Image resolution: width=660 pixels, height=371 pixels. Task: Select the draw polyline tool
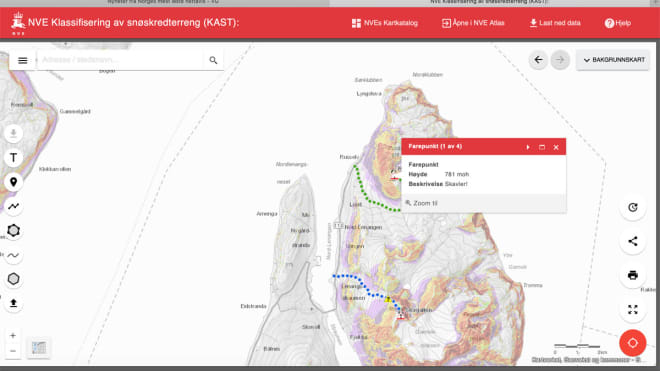[13, 206]
